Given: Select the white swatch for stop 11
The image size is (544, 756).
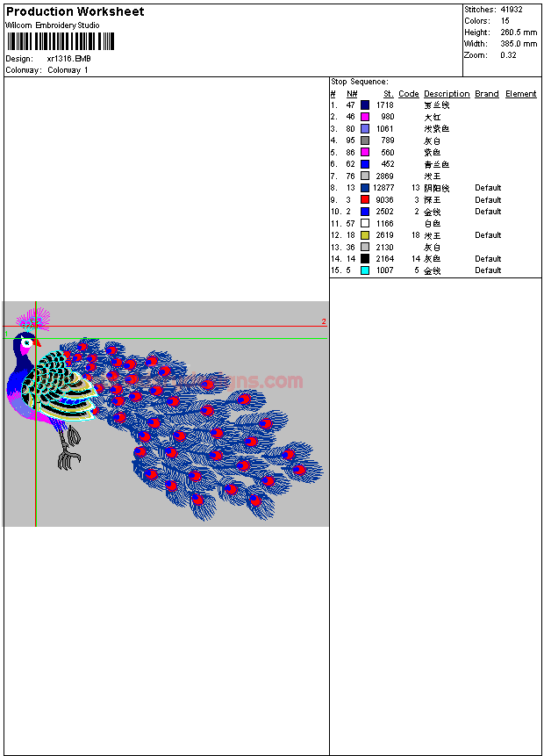Looking at the screenshot, I should [365, 224].
